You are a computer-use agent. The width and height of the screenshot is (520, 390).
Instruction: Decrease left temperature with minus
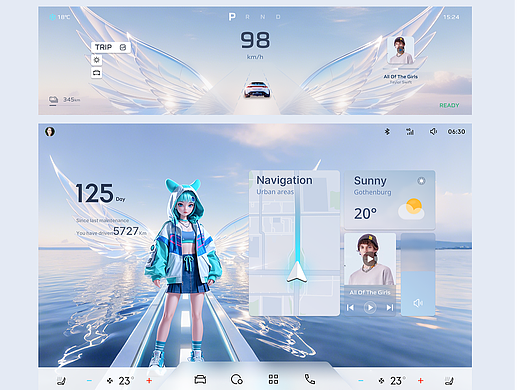pyautogui.click(x=89, y=380)
